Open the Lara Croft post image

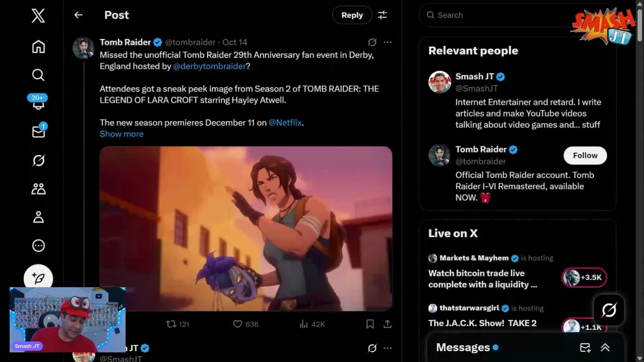click(x=246, y=229)
